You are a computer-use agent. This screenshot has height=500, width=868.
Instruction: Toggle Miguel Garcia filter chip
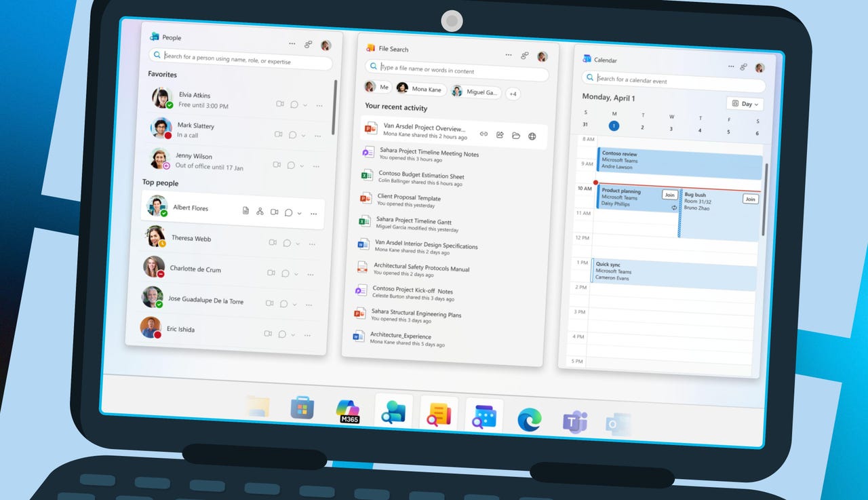pyautogui.click(x=475, y=92)
